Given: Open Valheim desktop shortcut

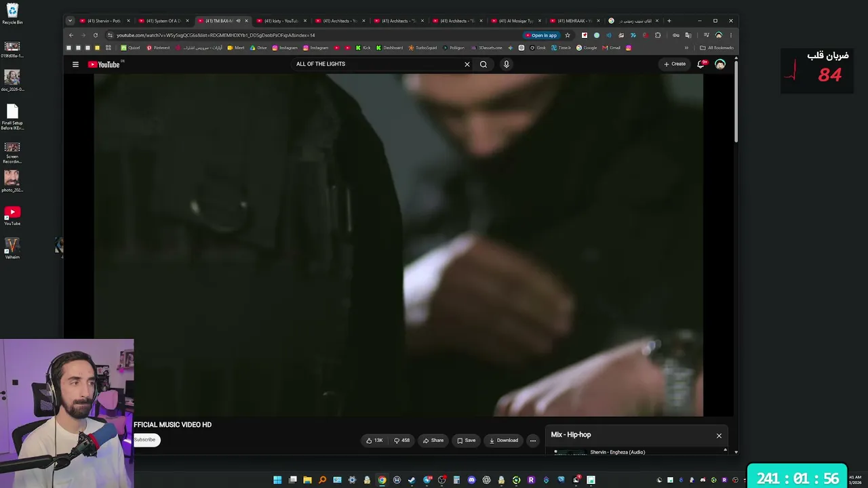Looking at the screenshot, I should [12, 248].
